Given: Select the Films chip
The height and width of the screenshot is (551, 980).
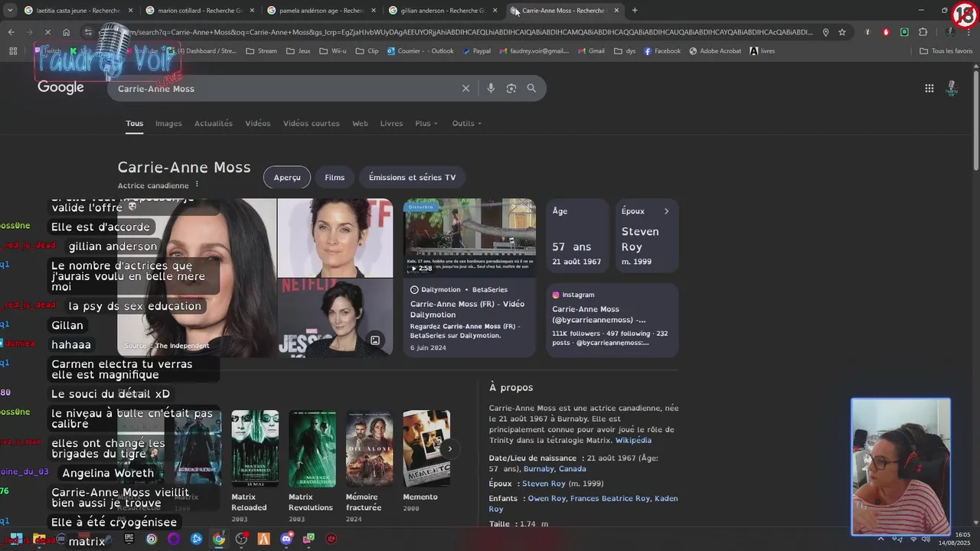Looking at the screenshot, I should point(335,177).
